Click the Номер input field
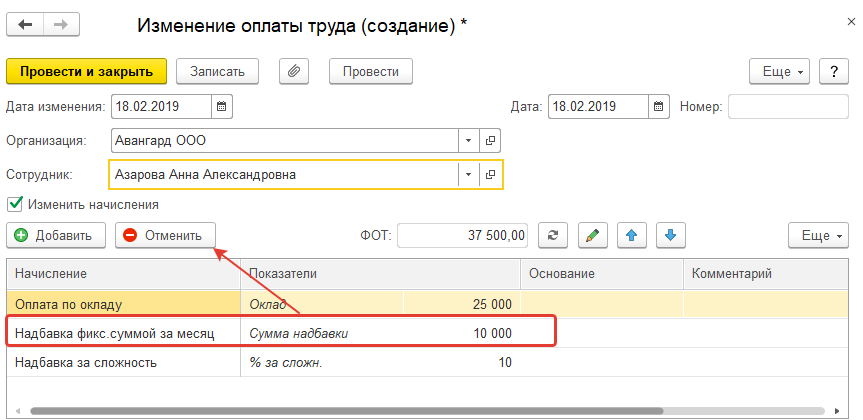This screenshot has width=863, height=420. tap(789, 106)
